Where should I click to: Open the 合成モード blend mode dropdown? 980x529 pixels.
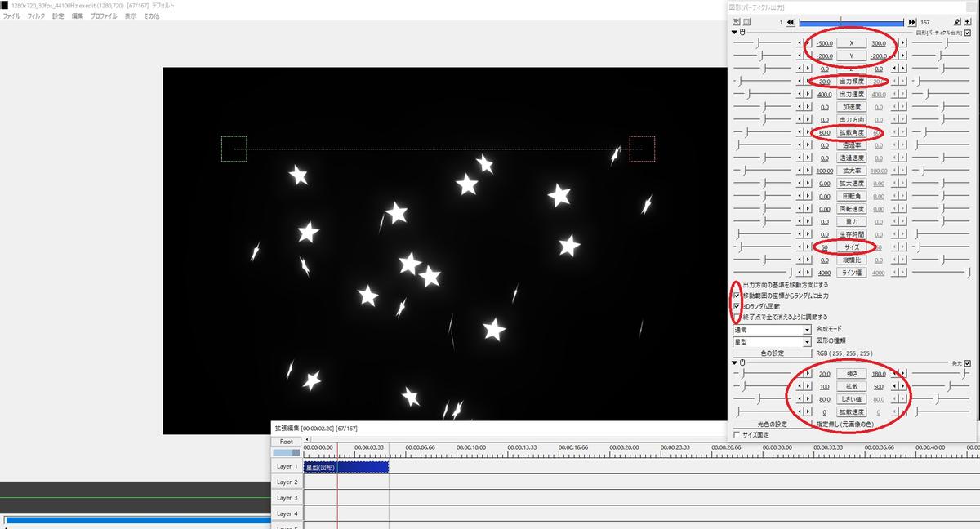click(x=807, y=330)
